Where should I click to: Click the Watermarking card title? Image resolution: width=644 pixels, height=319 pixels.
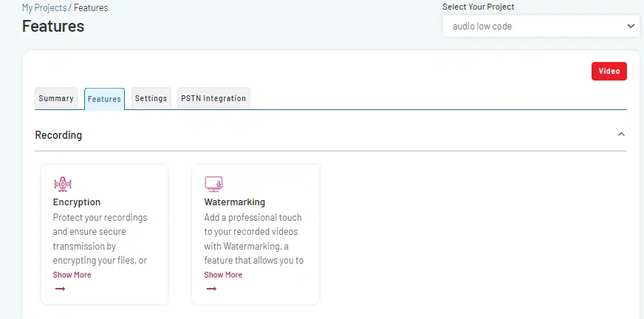234,202
